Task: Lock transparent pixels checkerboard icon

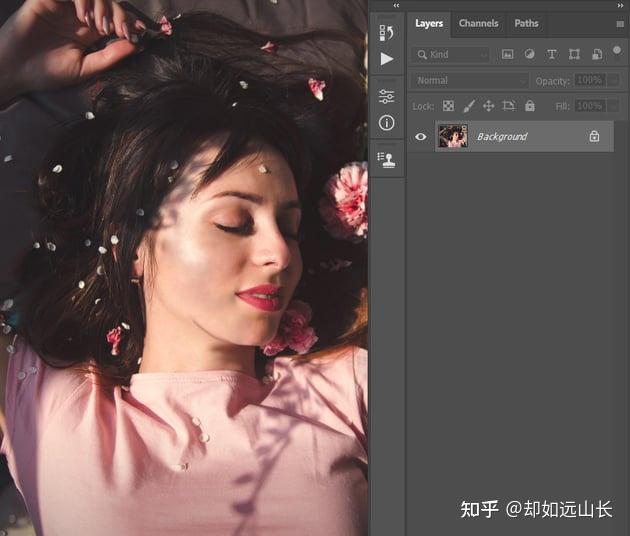Action: click(448, 106)
